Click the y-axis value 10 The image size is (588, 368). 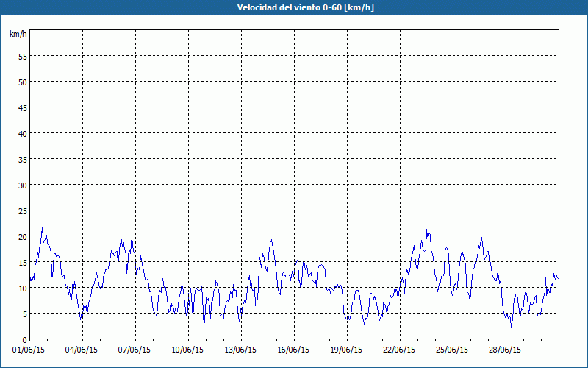[x=23, y=289]
